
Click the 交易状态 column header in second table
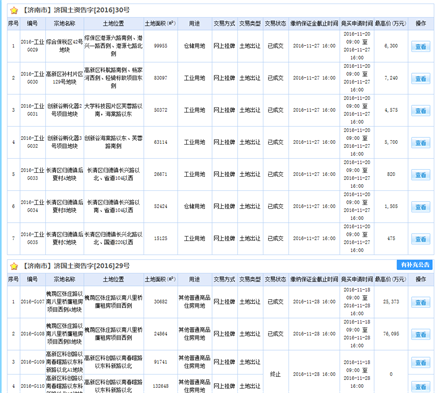pos(275,279)
